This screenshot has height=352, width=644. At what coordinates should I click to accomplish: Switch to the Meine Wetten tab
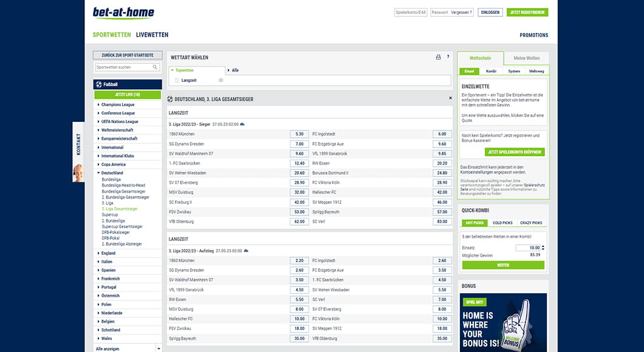526,58
